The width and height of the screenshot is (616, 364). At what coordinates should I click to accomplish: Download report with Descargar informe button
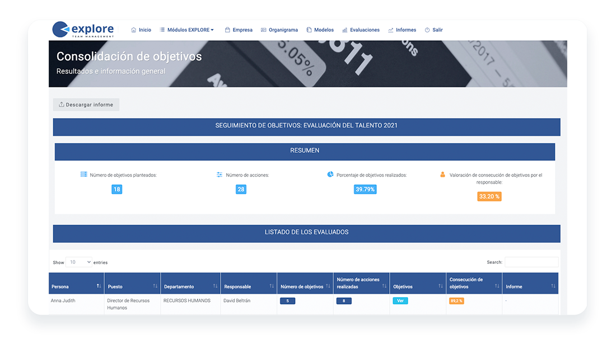tap(86, 105)
